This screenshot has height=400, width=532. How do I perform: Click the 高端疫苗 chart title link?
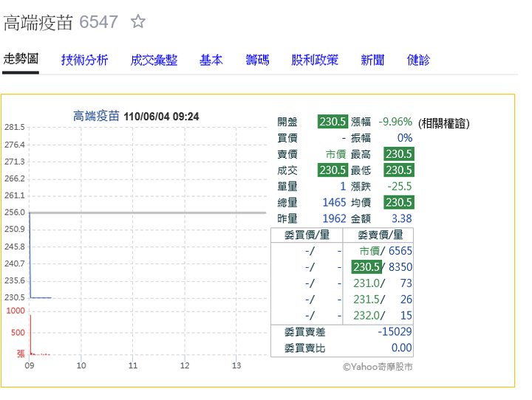[x=96, y=116]
